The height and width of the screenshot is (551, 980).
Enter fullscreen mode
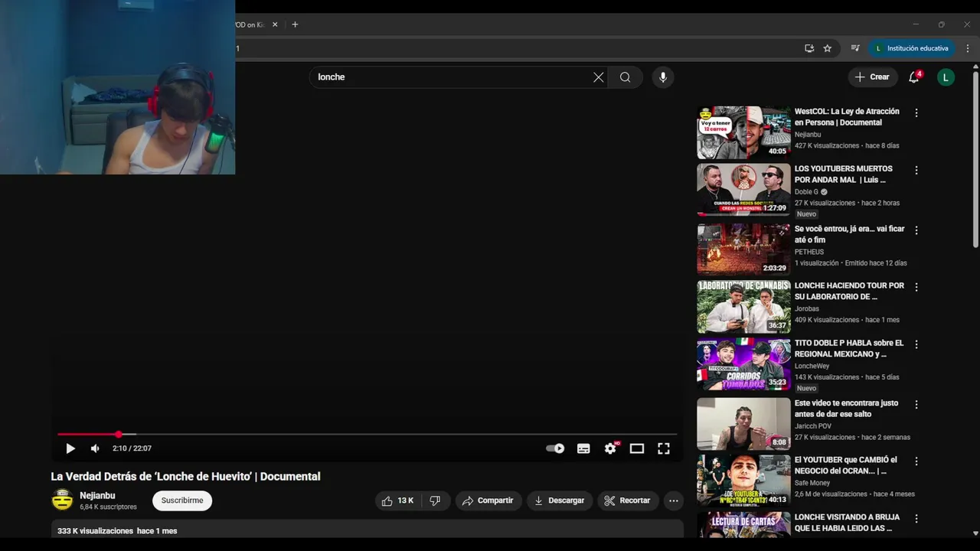pyautogui.click(x=664, y=448)
